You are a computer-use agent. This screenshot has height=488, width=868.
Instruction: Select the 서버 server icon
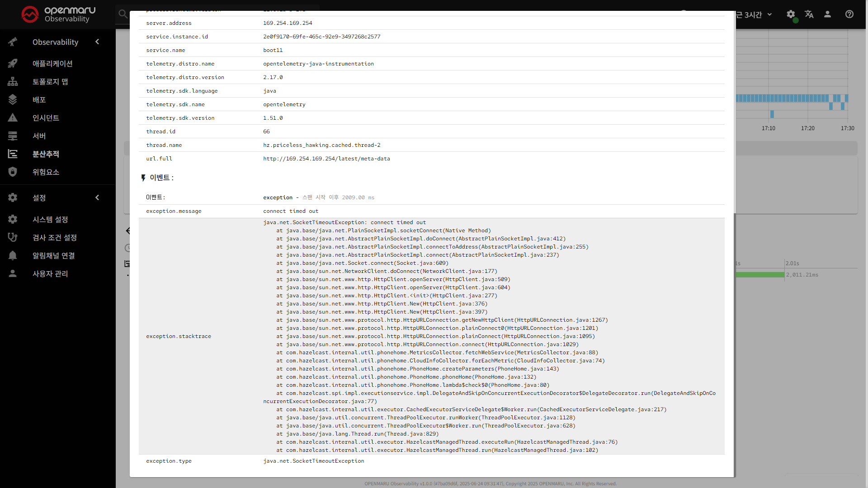coord(13,136)
